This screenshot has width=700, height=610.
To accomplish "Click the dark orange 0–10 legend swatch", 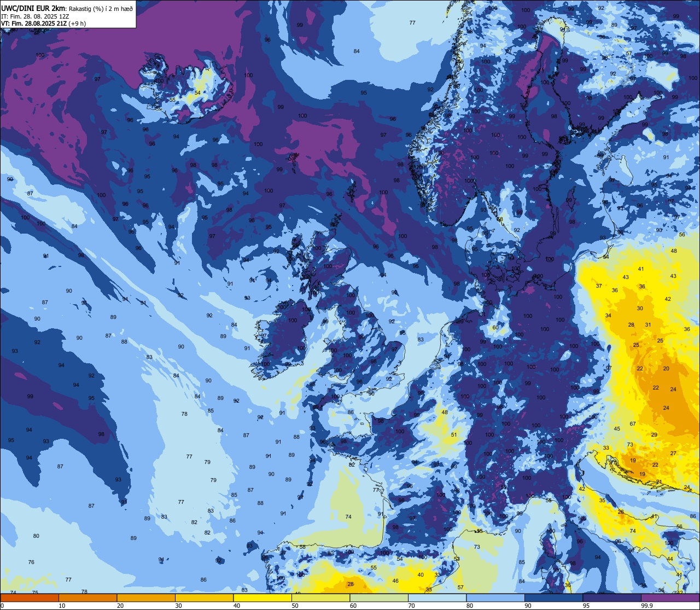I will click(30, 597).
